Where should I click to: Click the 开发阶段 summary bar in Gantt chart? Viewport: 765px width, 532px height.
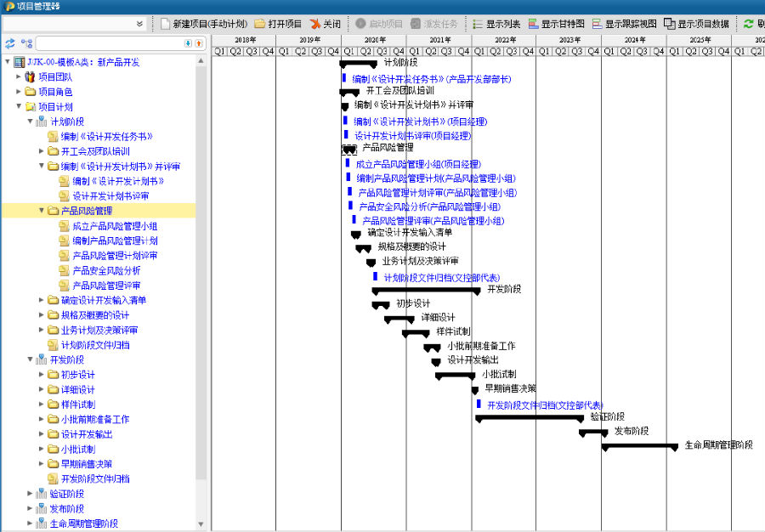click(x=425, y=290)
